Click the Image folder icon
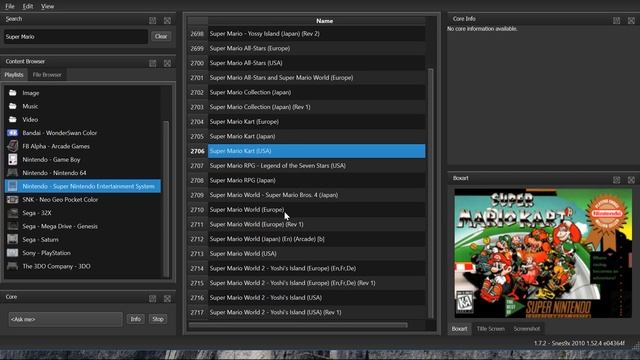 [x=13, y=93]
